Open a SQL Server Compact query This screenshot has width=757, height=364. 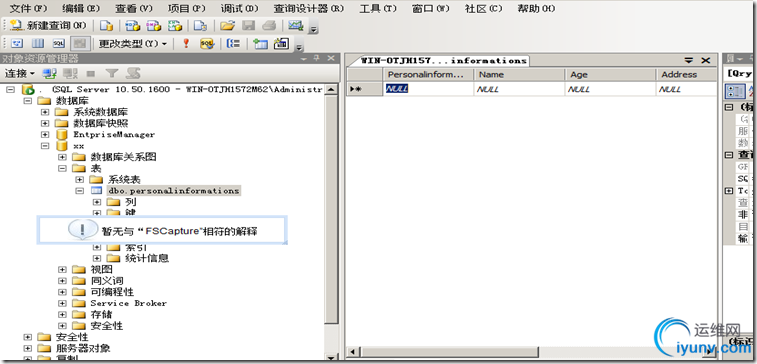(200, 26)
